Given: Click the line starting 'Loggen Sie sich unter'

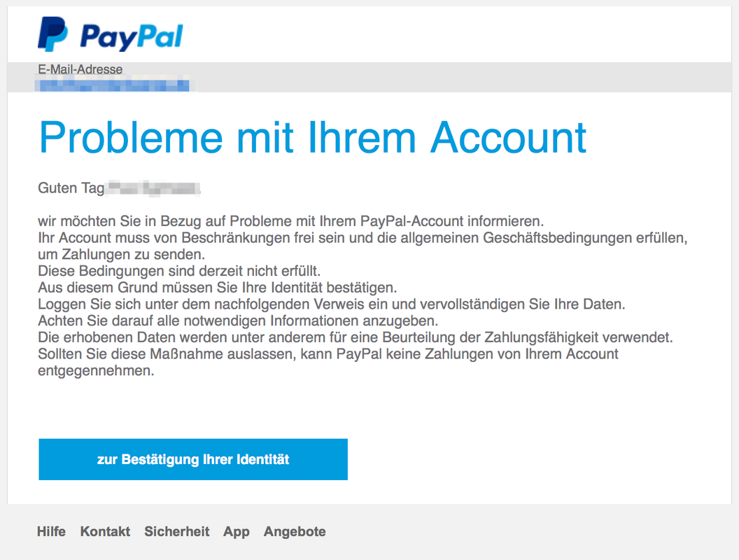Looking at the screenshot, I should point(331,304).
